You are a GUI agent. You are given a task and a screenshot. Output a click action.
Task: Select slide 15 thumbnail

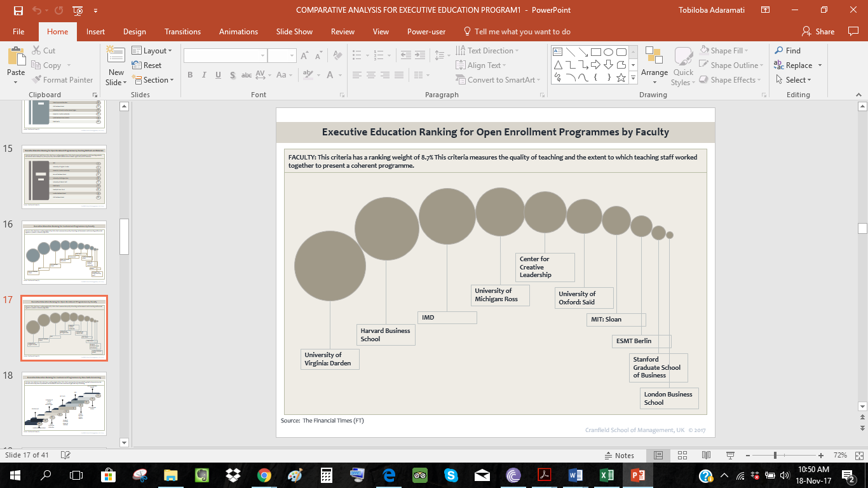[64, 177]
